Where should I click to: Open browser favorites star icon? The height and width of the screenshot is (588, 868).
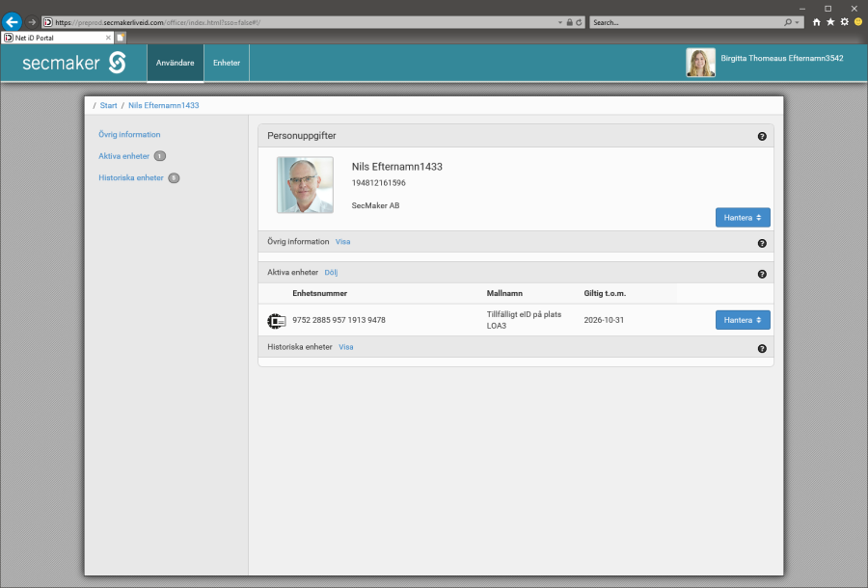(x=830, y=21)
